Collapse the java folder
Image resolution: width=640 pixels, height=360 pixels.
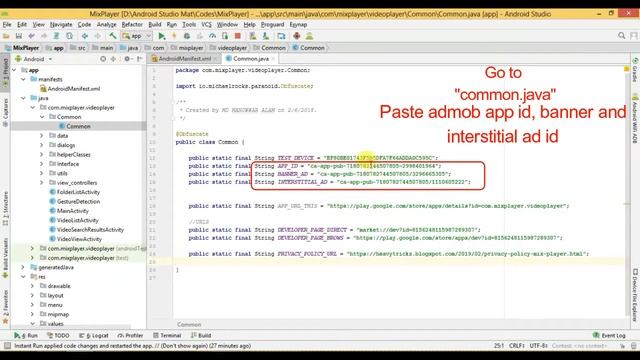click(23, 98)
